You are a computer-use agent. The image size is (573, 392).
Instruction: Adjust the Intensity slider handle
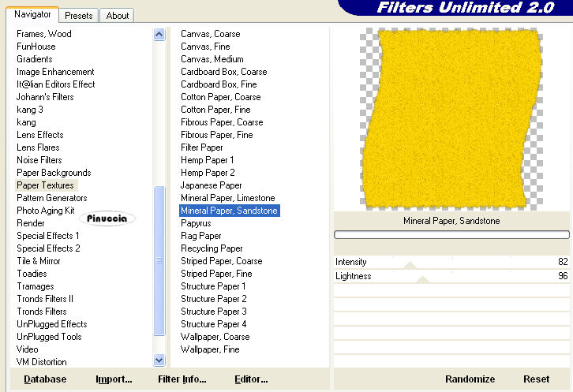tap(410, 265)
